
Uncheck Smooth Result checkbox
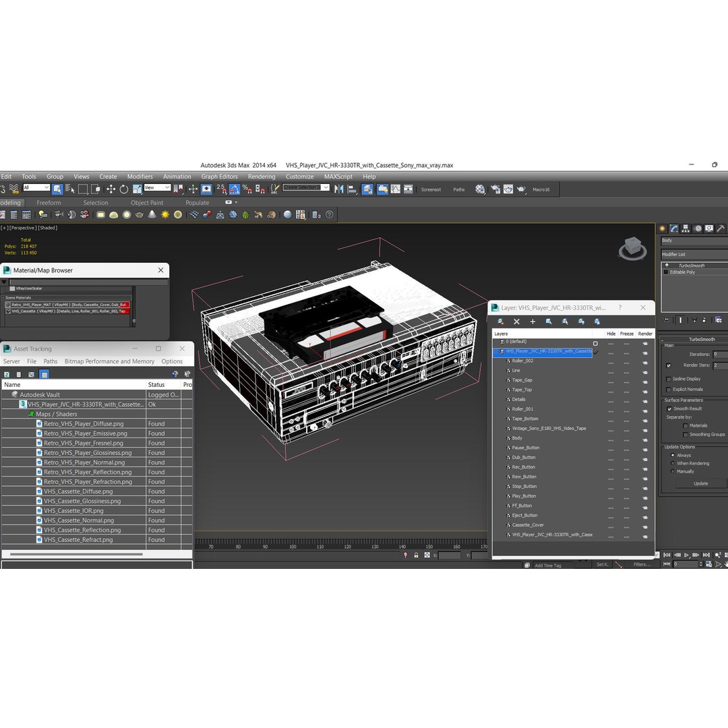[x=669, y=408]
